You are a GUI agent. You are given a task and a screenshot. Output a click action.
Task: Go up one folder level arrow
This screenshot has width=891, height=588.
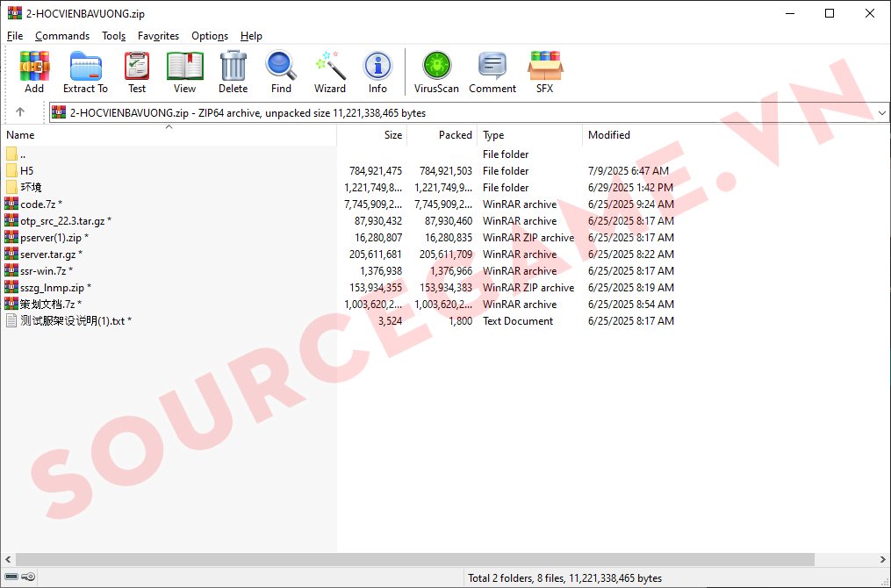tap(20, 112)
